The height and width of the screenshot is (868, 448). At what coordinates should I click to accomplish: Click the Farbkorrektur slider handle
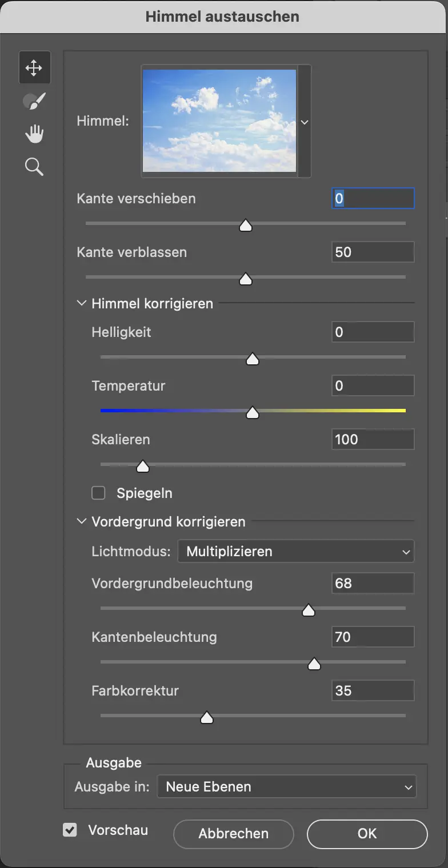click(x=207, y=717)
